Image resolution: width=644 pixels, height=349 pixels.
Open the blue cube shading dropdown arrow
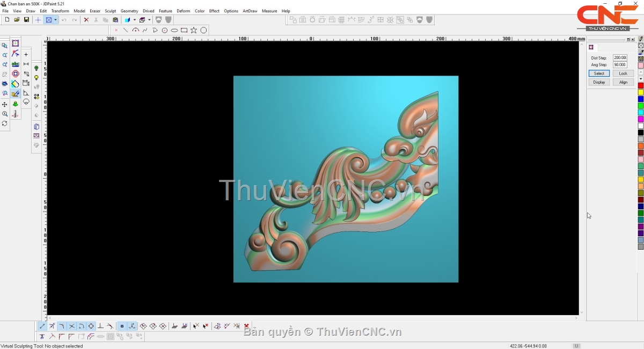coord(134,20)
